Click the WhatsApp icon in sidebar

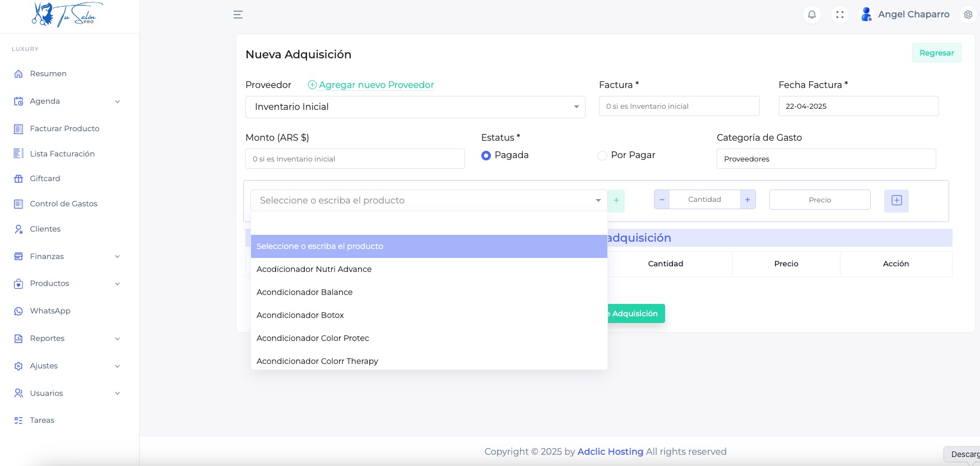point(18,311)
